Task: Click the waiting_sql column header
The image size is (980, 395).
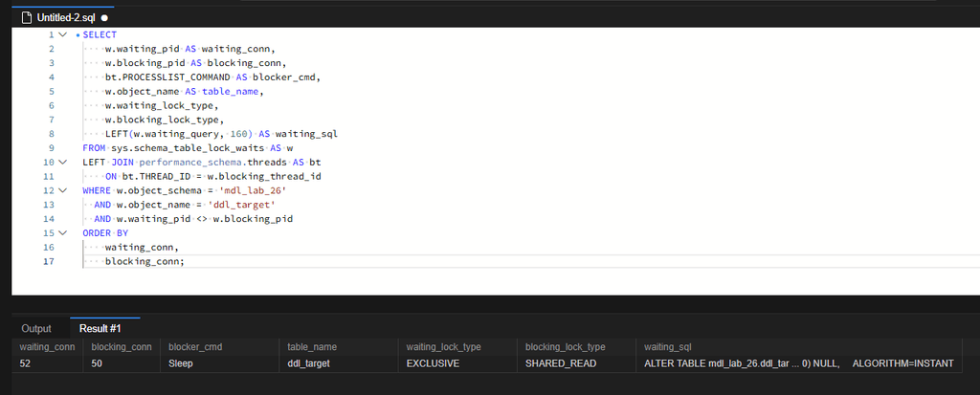Action: click(x=799, y=347)
